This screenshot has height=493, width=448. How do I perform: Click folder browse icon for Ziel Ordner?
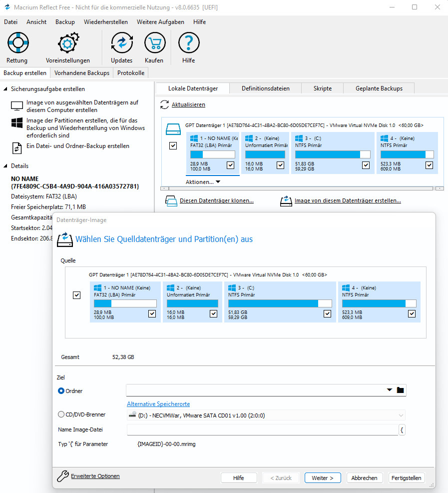400,390
